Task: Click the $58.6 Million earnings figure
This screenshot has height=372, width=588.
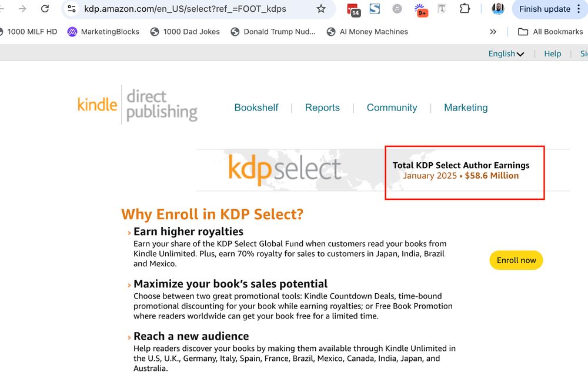Action: pos(492,176)
